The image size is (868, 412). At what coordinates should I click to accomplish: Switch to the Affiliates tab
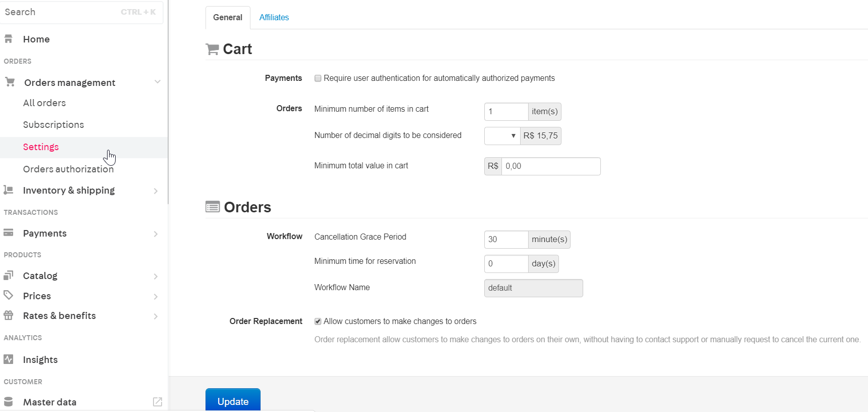click(x=274, y=18)
